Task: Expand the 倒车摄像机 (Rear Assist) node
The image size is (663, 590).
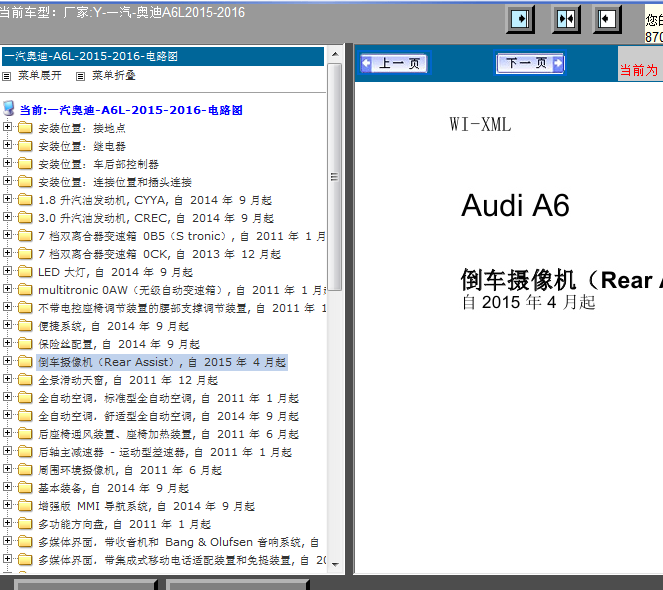Action: point(7,360)
